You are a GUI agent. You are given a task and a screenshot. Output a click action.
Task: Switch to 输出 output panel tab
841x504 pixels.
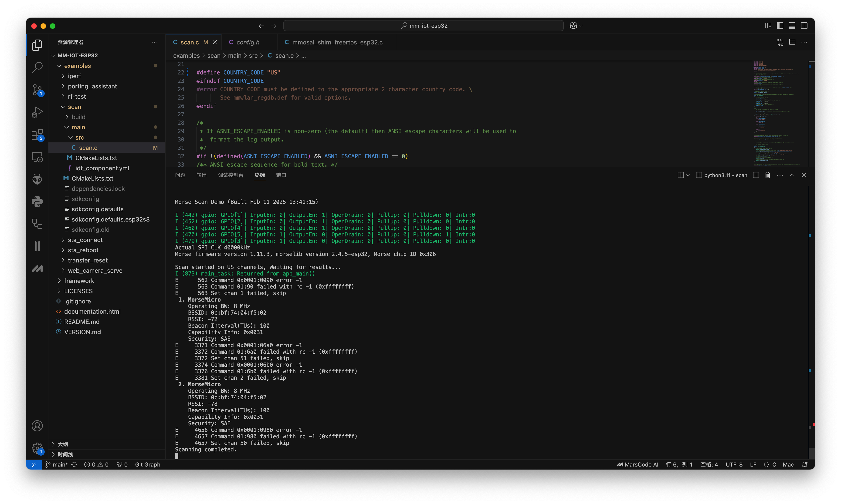tap(201, 175)
